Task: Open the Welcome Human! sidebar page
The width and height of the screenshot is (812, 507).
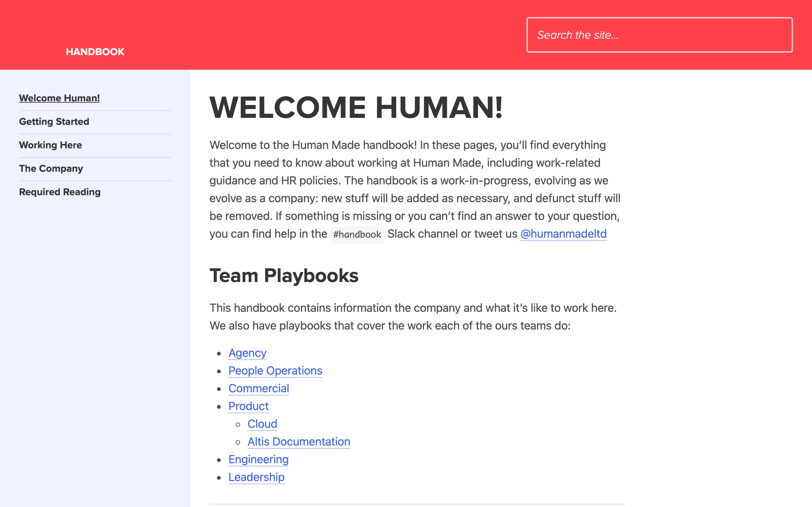Action: click(59, 98)
